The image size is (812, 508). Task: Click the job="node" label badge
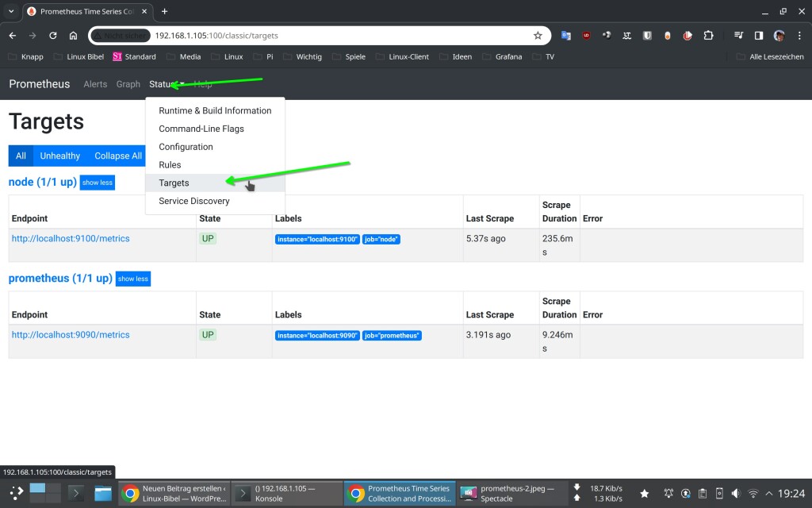tap(381, 240)
